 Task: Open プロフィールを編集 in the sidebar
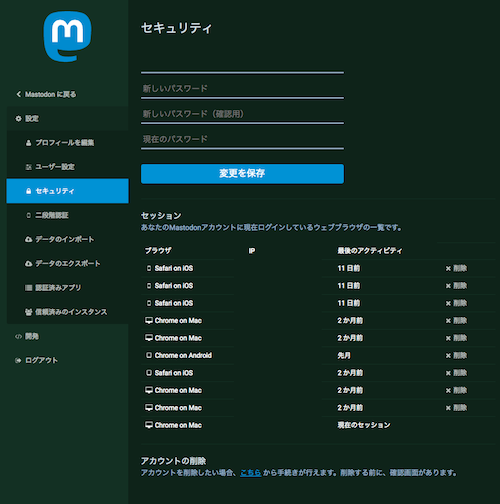(x=68, y=143)
